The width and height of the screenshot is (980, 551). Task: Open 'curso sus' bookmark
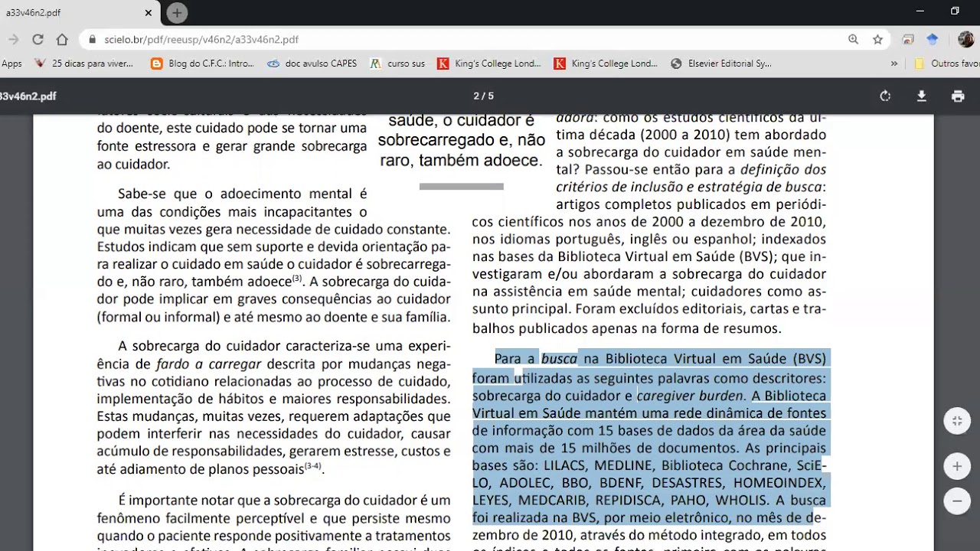tap(397, 64)
